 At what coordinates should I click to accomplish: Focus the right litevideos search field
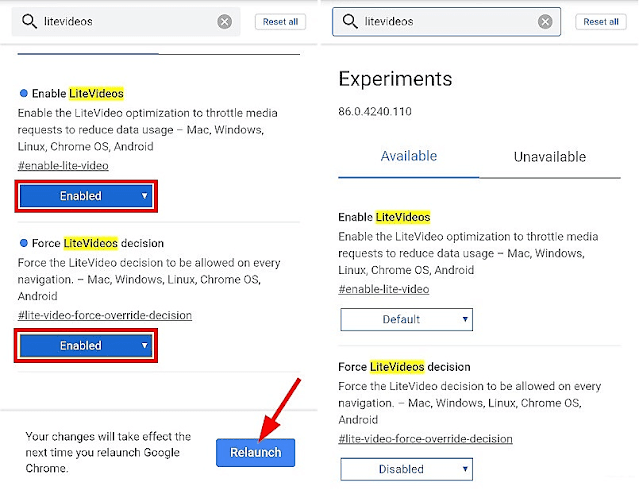pos(446,22)
